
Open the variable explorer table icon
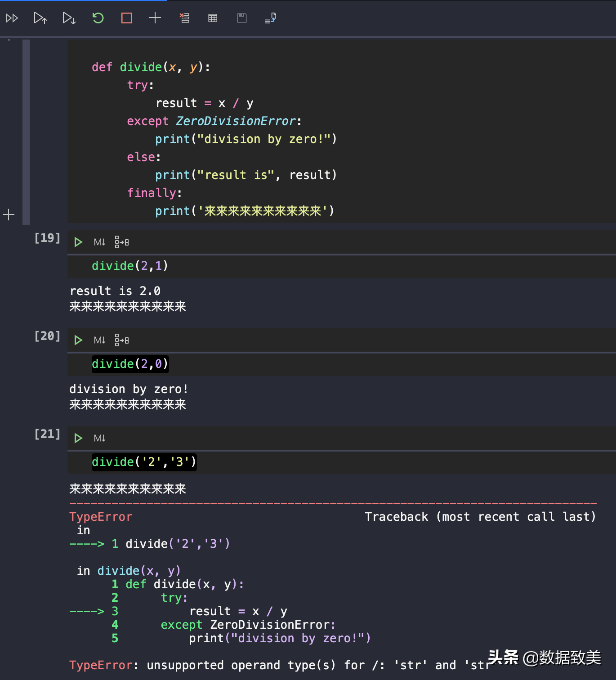(213, 18)
